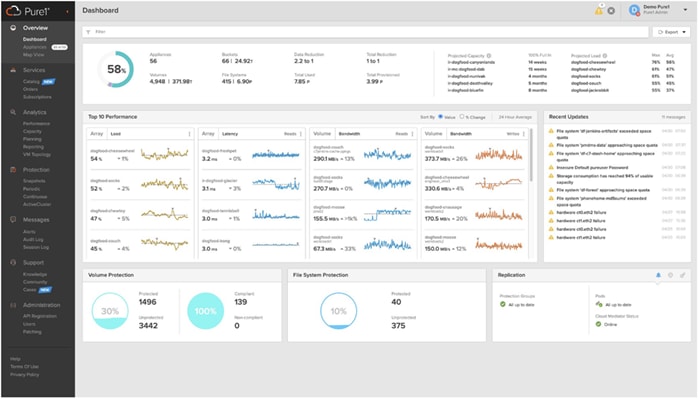Go to Snapshots under Protection
The height and width of the screenshot is (400, 698).
coord(34,181)
